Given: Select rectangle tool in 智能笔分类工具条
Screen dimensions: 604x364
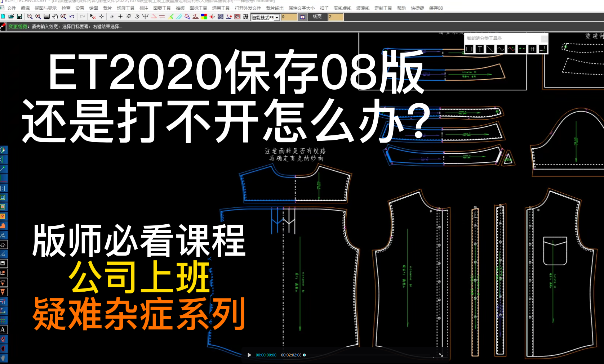Looking at the screenshot, I should [x=469, y=49].
